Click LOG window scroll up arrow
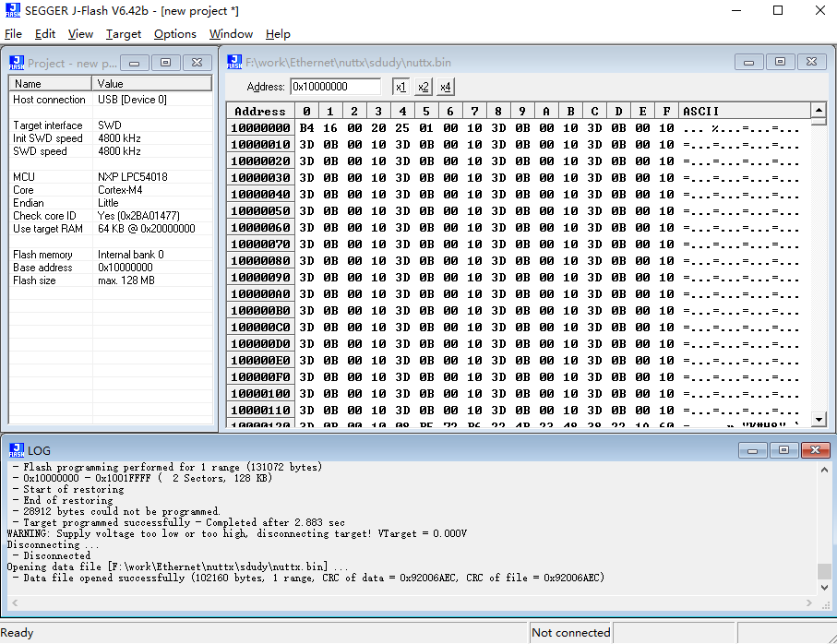Image resolution: width=837 pixels, height=644 pixels. click(x=824, y=470)
